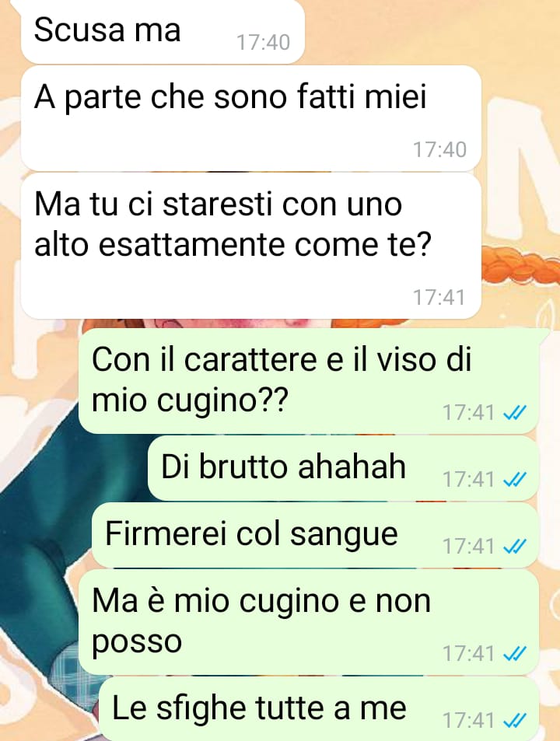Image resolution: width=560 pixels, height=741 pixels.
Task: Tap the 'Ma tu ci staresti con uno' message
Action: (251, 246)
